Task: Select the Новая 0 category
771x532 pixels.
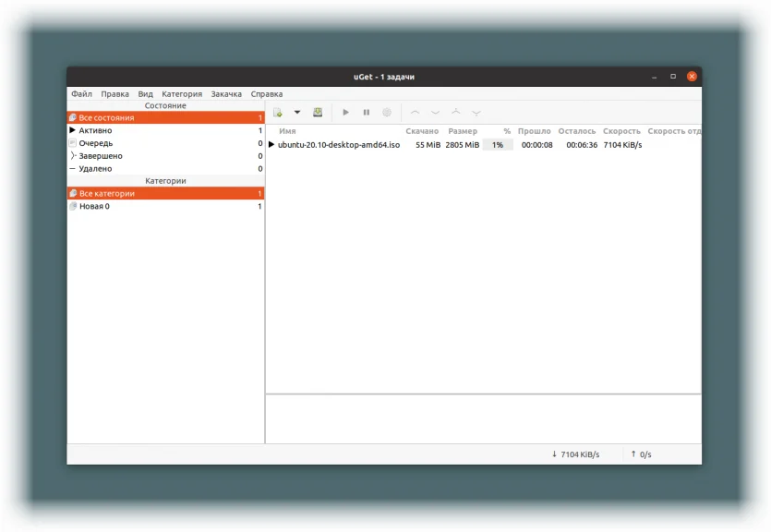Action: tap(165, 206)
